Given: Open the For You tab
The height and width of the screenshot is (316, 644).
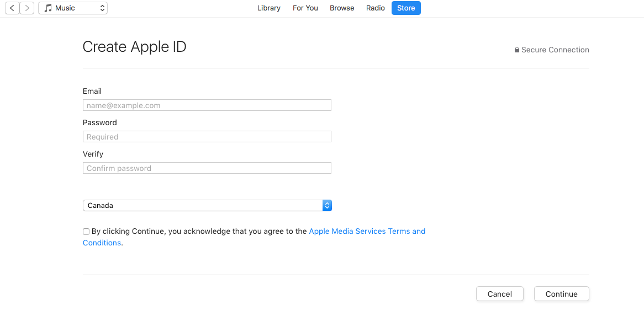Looking at the screenshot, I should tap(305, 8).
